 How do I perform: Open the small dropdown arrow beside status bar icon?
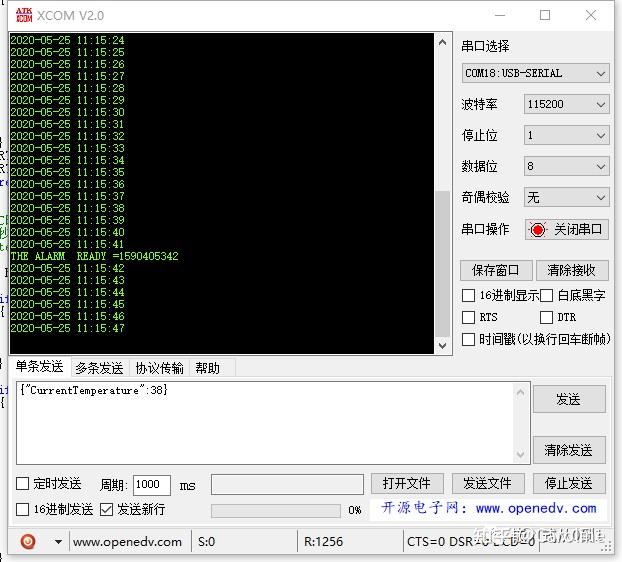[x=58, y=542]
